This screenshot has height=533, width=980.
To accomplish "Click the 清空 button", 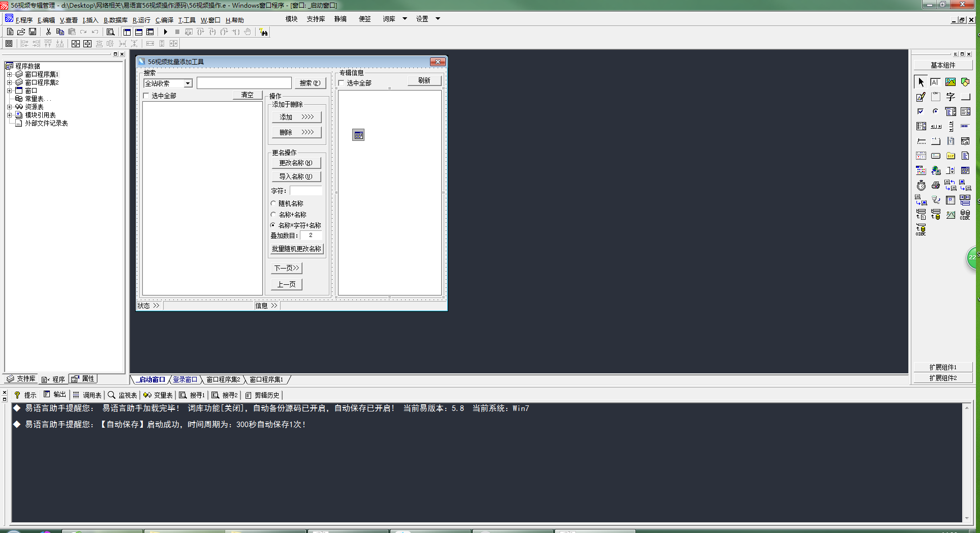I will (248, 95).
